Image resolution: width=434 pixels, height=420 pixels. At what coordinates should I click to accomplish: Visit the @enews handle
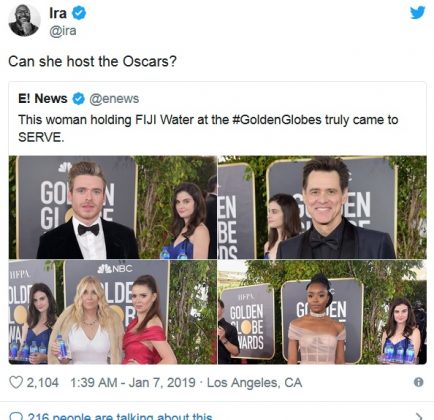click(114, 99)
